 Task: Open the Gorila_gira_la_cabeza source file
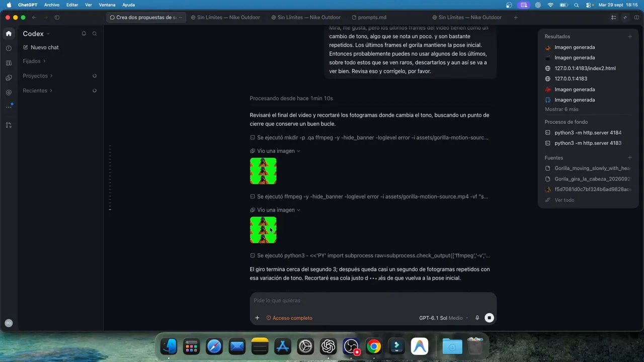tap(588, 179)
